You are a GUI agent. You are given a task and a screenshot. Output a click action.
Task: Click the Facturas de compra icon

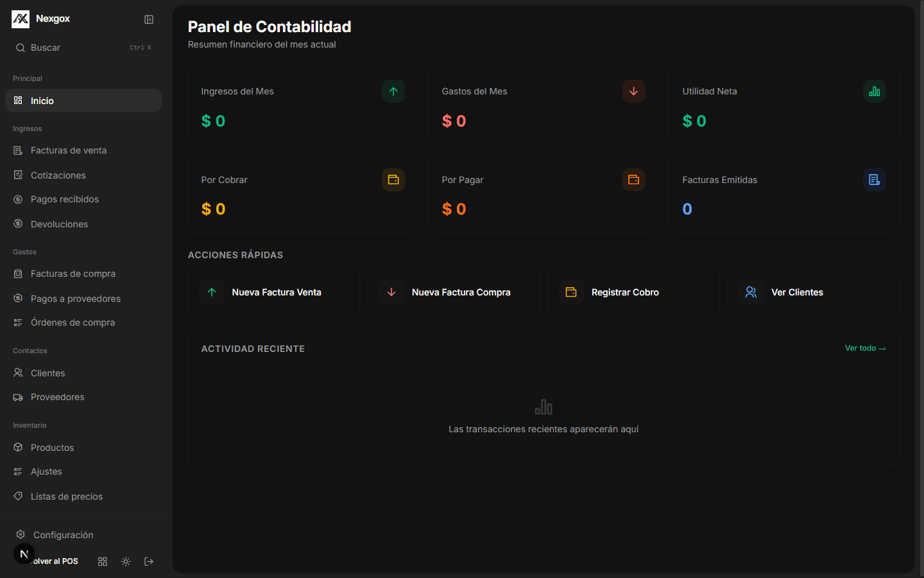[18, 274]
